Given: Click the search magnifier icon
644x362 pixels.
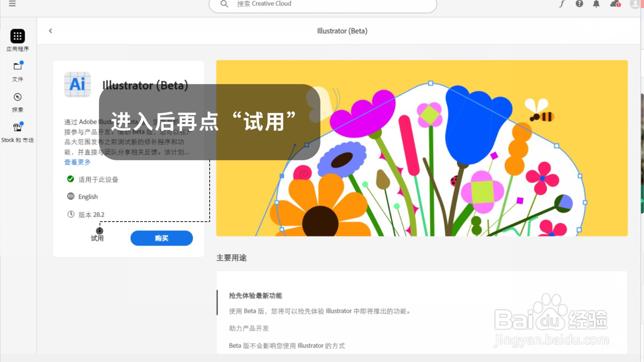Looking at the screenshot, I should pyautogui.click(x=224, y=4).
